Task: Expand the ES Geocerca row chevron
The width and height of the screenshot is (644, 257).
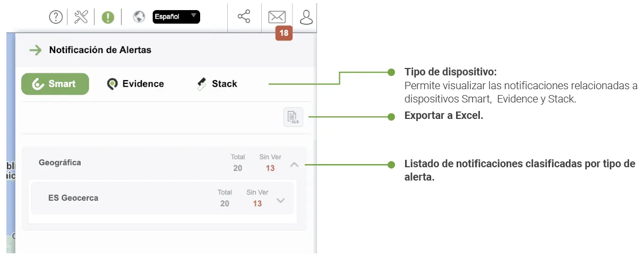Action: point(281,200)
